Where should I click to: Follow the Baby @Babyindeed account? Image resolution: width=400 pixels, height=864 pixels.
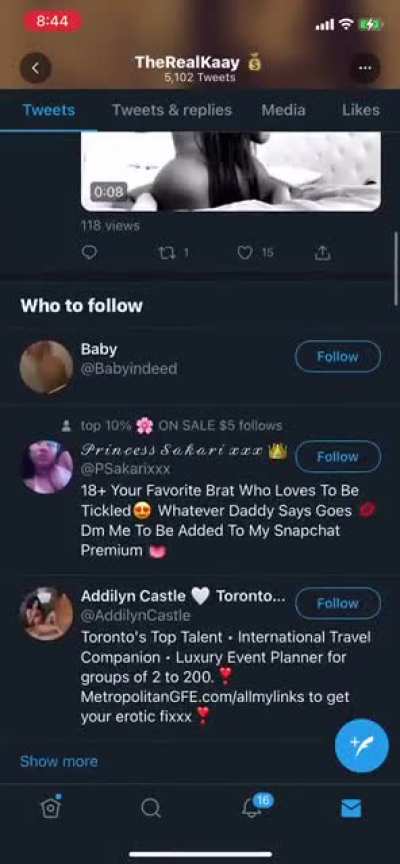click(x=338, y=357)
